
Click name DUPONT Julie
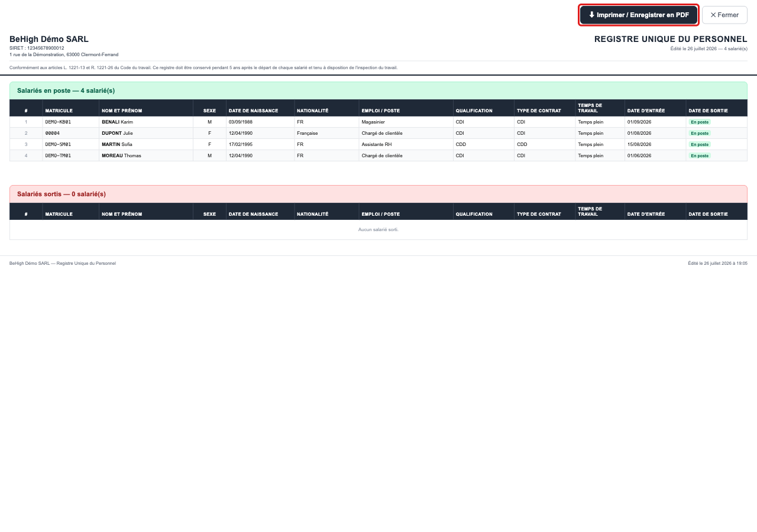click(117, 133)
